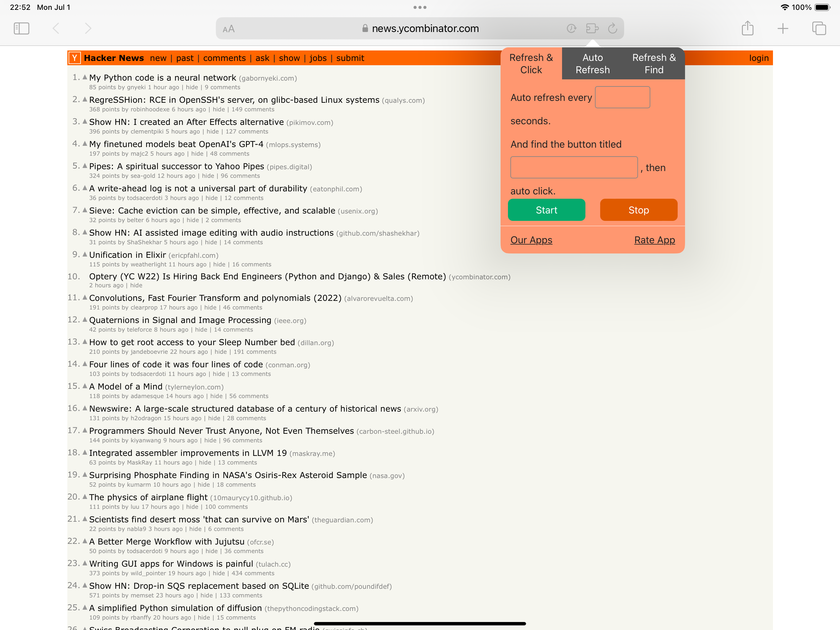Open 'How to get root access to your Sleep Number bed'
The image size is (840, 630).
coord(192,342)
